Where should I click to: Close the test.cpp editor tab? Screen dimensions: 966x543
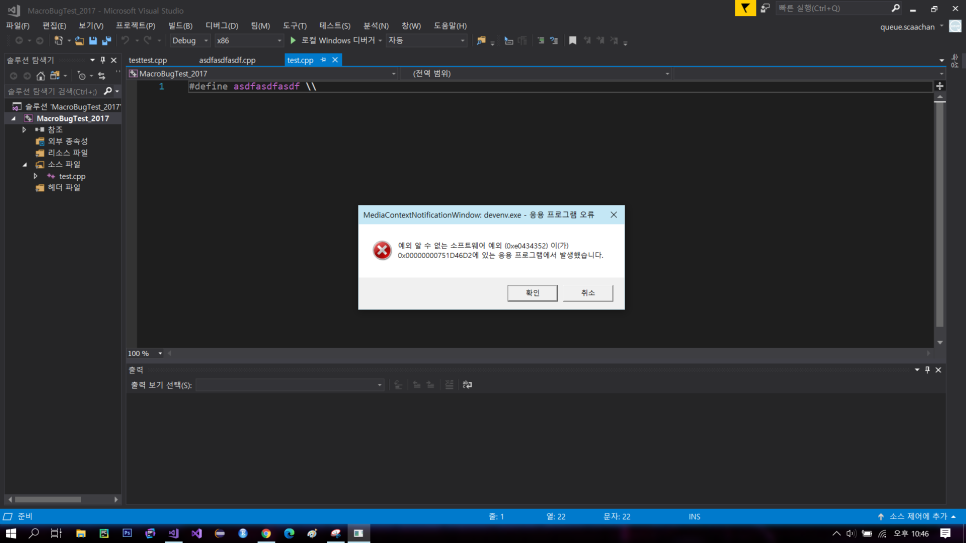click(x=335, y=60)
